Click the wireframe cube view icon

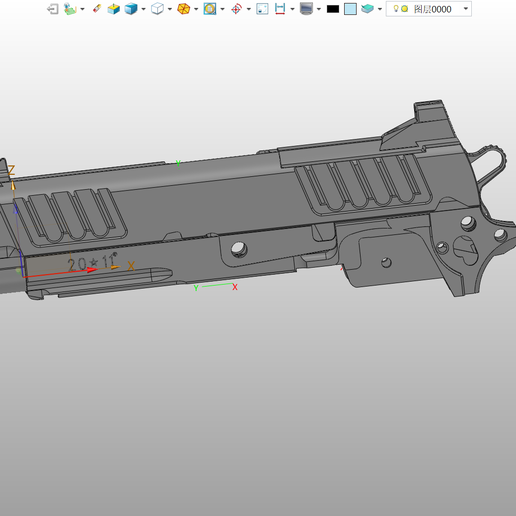click(x=157, y=9)
